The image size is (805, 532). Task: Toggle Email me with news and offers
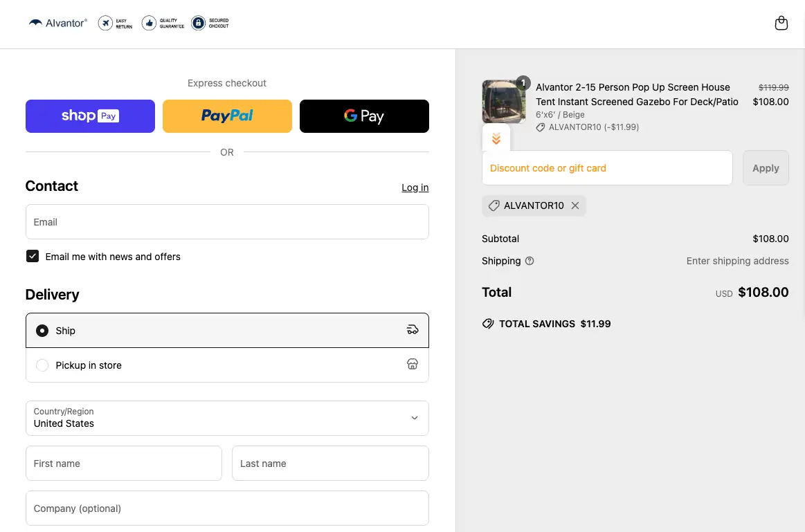tap(33, 256)
